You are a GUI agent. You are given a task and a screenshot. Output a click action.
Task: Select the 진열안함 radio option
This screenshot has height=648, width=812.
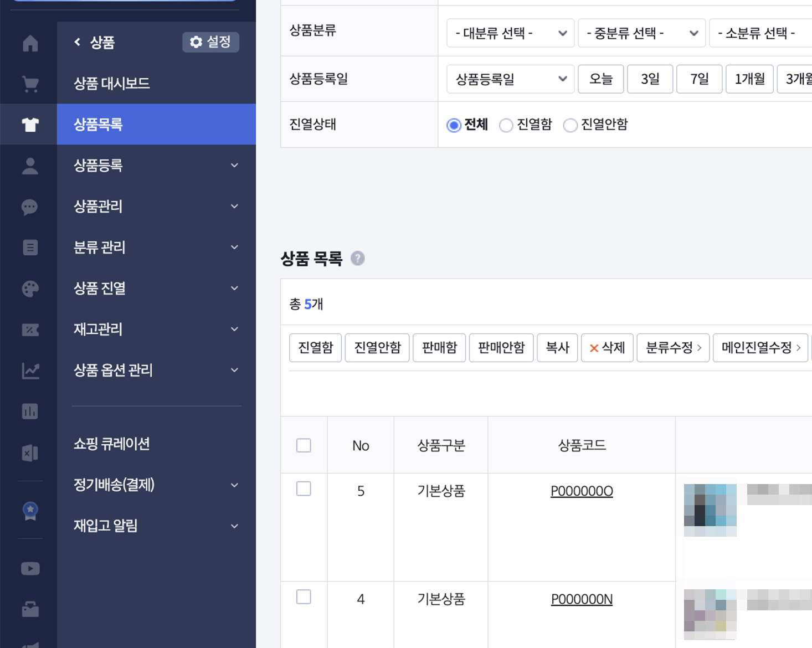[570, 125]
